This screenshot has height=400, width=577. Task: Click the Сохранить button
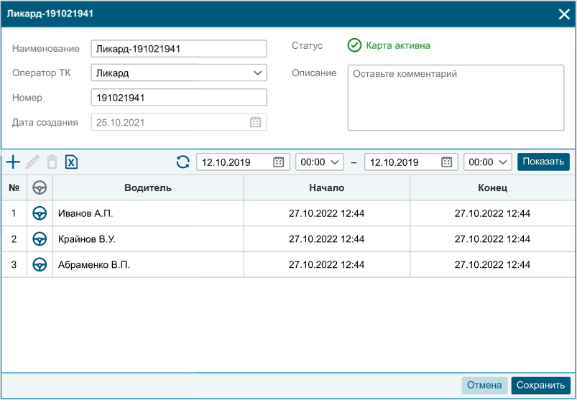(x=541, y=385)
